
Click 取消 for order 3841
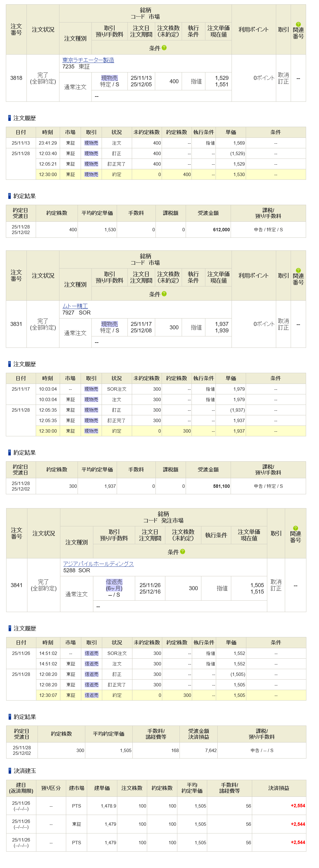click(x=276, y=582)
